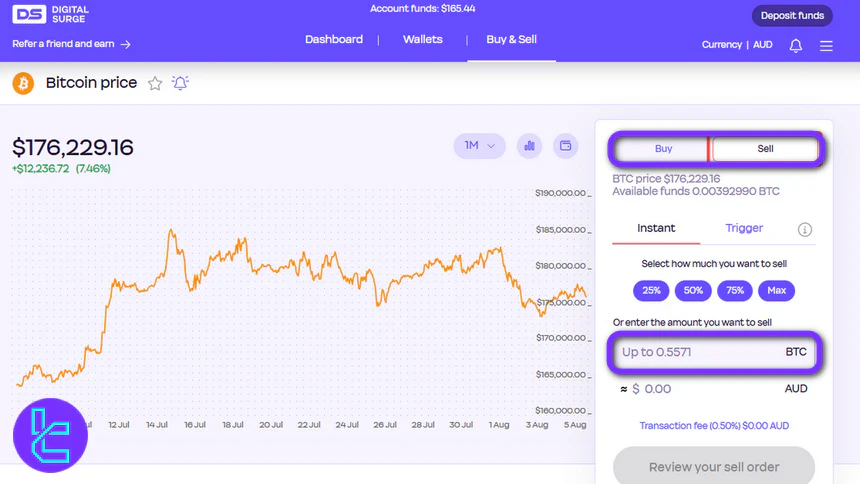The height and width of the screenshot is (484, 860).
Task: Click the BTC price $176,229.16 text
Action: pos(666,179)
